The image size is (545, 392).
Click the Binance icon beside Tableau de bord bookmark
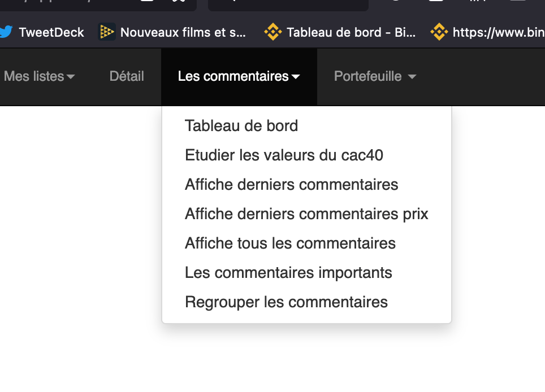(272, 32)
